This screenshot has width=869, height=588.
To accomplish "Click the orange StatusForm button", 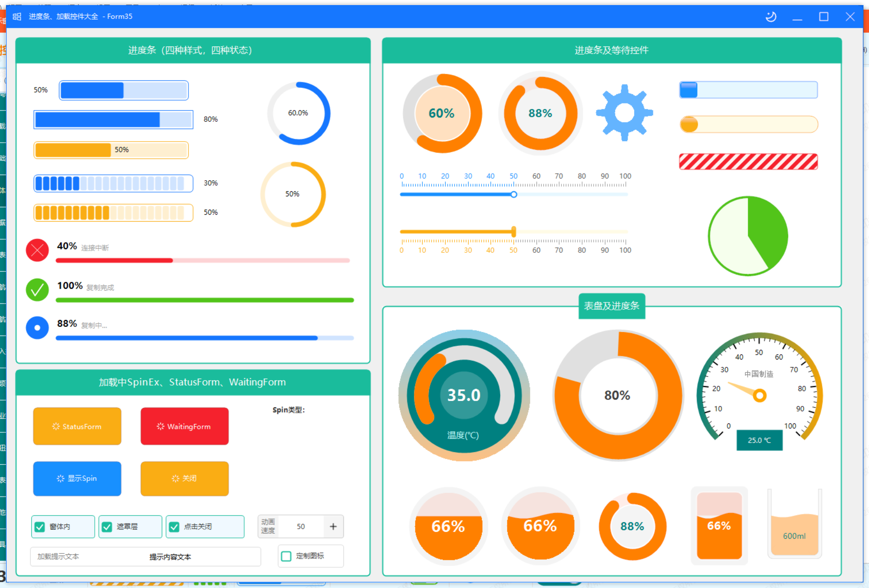I will coord(77,426).
